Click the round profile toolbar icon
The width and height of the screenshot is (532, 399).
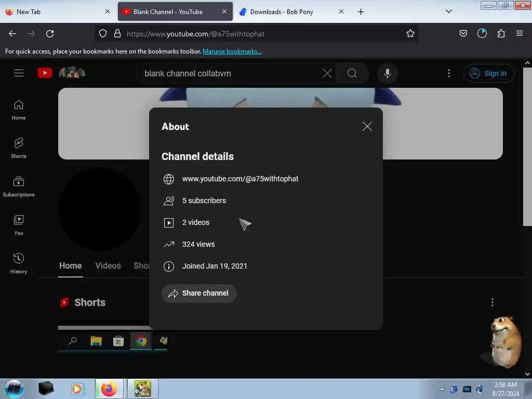[x=482, y=33]
